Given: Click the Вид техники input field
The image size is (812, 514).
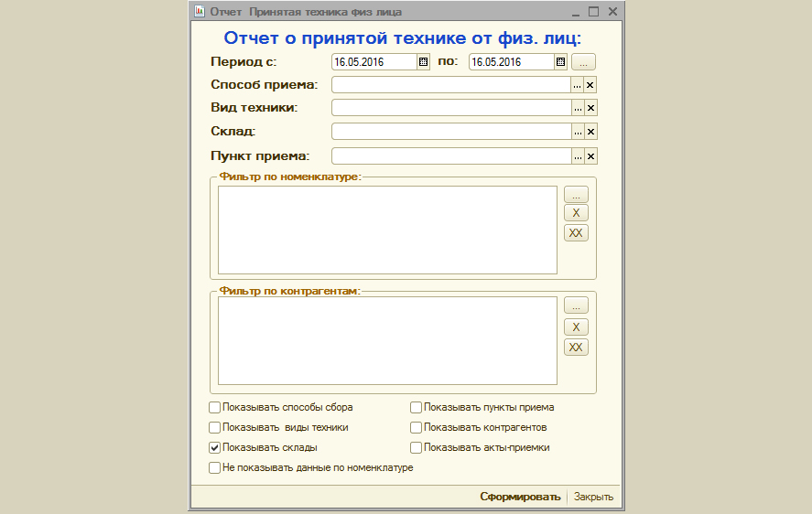Looking at the screenshot, I should click(450, 108).
